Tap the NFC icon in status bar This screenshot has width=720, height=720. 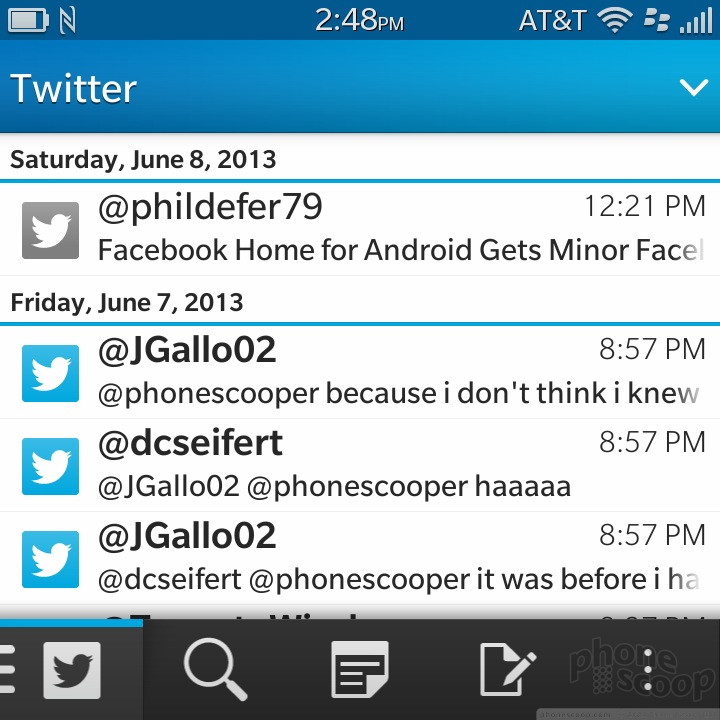[x=68, y=21]
